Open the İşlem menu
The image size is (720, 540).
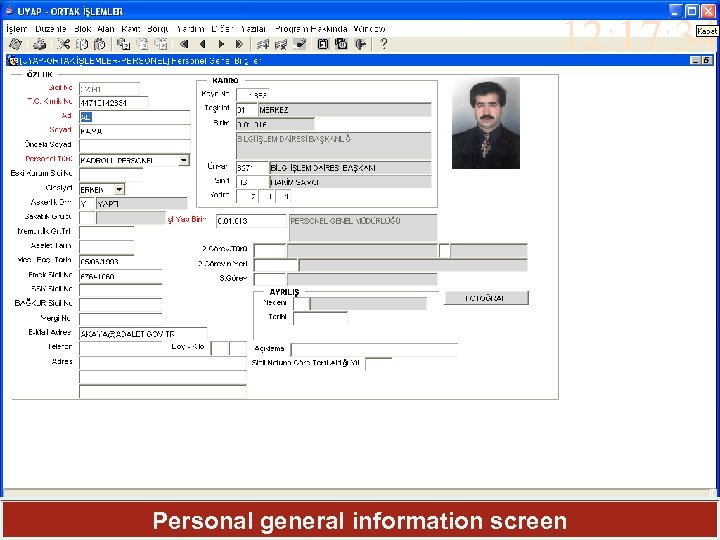click(17, 29)
